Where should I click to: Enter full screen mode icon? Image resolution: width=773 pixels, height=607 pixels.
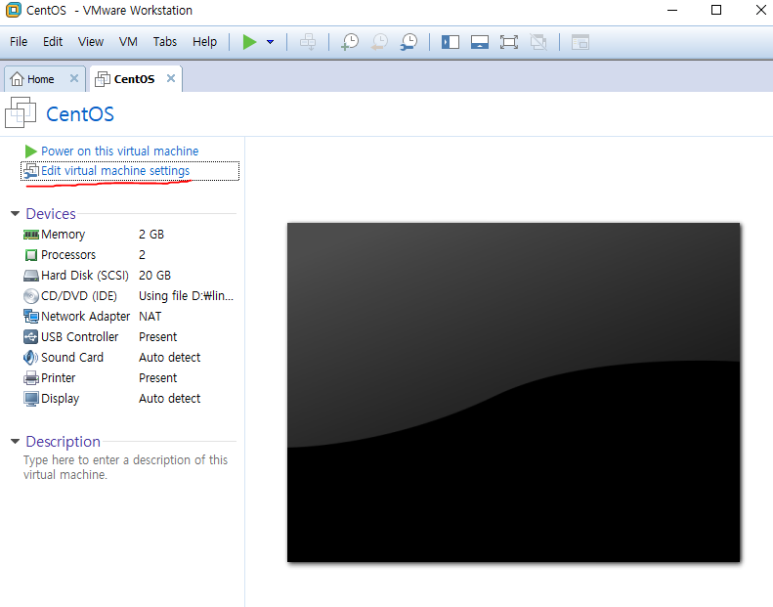(509, 42)
